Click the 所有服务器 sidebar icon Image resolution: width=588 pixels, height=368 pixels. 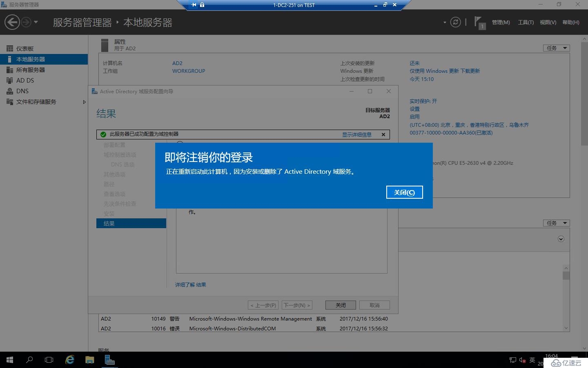tap(10, 70)
